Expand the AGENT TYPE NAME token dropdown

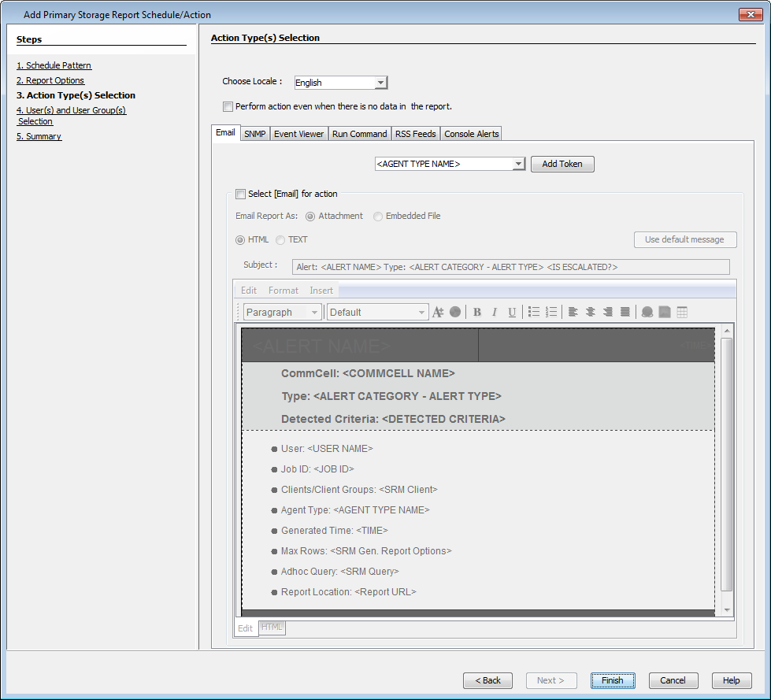(520, 164)
